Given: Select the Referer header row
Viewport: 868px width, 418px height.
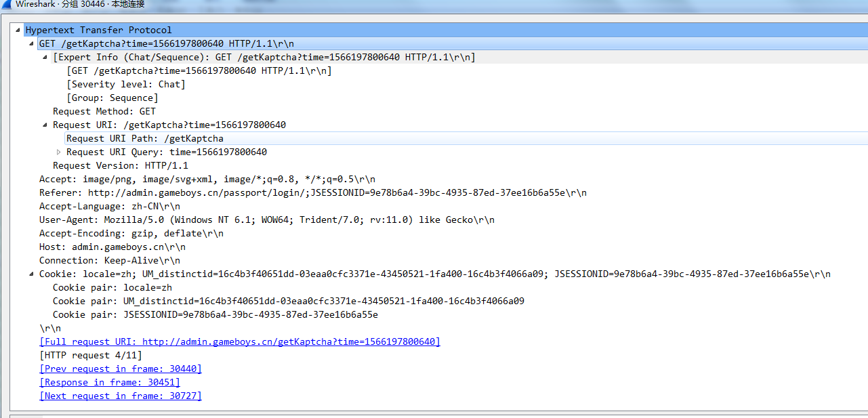Looking at the screenshot, I should tap(312, 193).
